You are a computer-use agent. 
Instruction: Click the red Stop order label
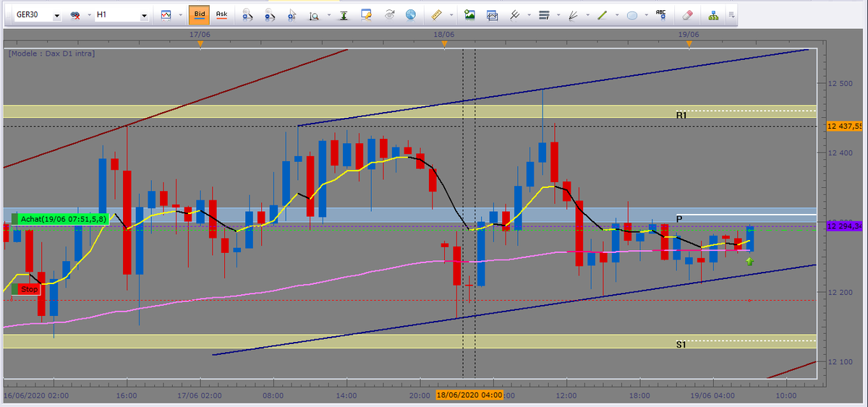[x=25, y=289]
